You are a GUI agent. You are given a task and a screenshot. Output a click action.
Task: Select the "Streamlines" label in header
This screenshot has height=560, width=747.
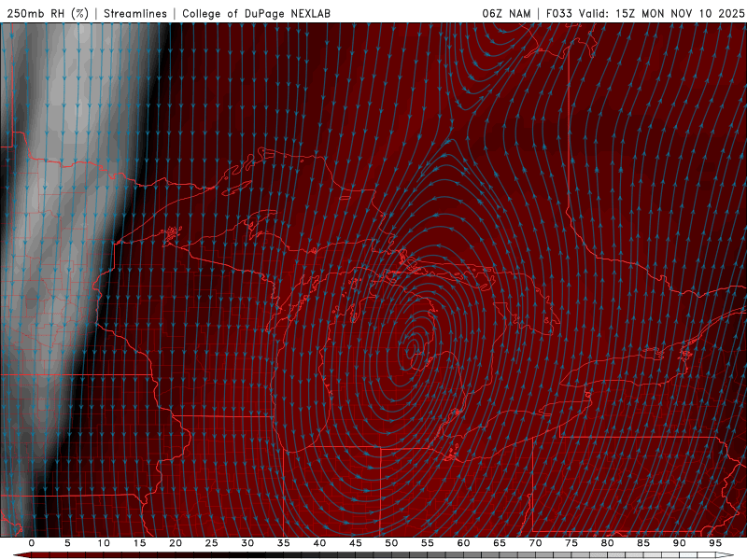point(135,13)
